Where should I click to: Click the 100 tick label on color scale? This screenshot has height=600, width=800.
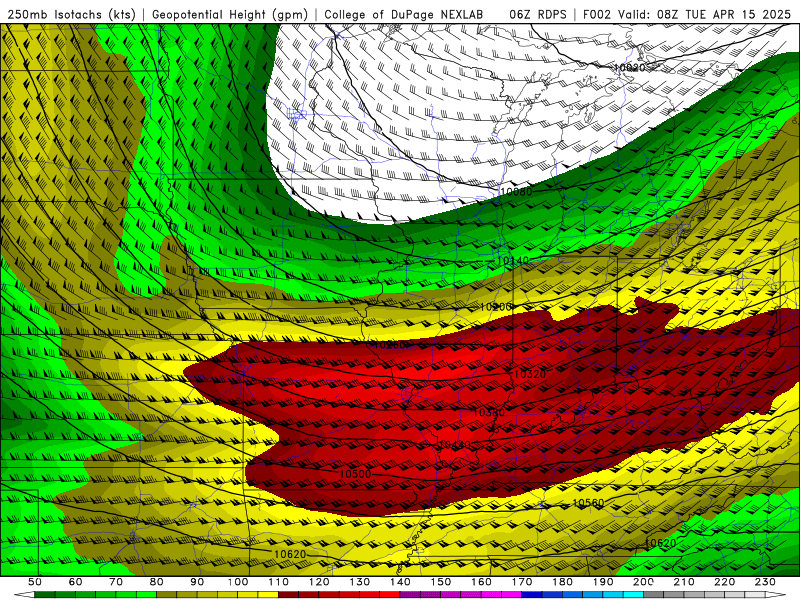click(x=238, y=582)
